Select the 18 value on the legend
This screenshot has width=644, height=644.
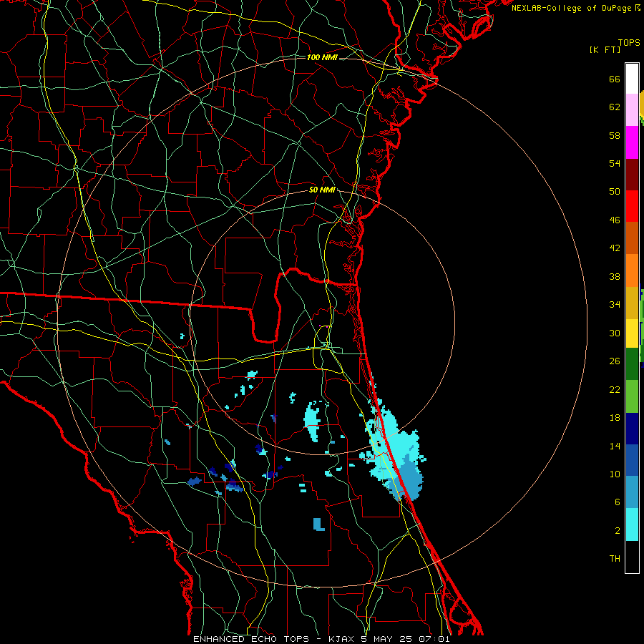(615, 418)
